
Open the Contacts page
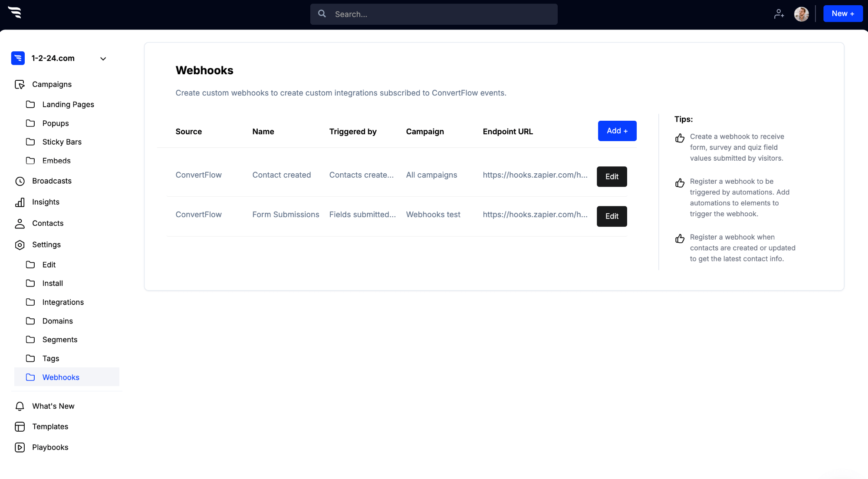[x=48, y=223]
